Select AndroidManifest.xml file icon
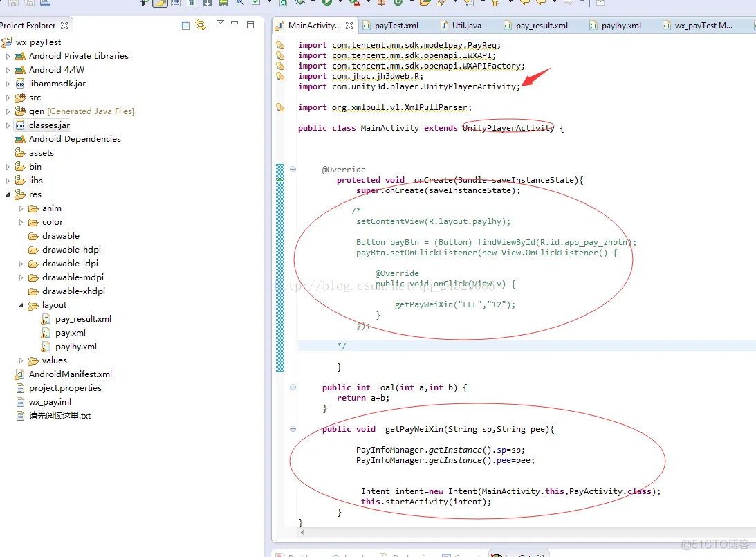This screenshot has height=557, width=756. pyautogui.click(x=20, y=374)
